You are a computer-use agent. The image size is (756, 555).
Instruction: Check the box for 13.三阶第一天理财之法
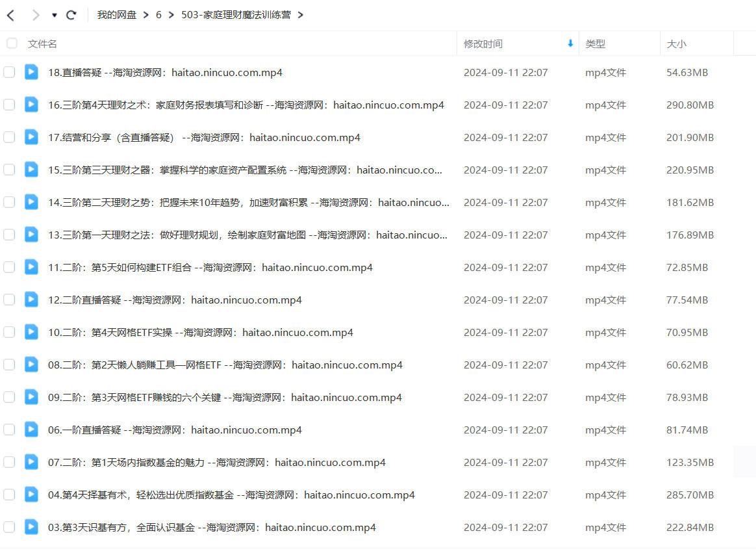[x=9, y=235]
